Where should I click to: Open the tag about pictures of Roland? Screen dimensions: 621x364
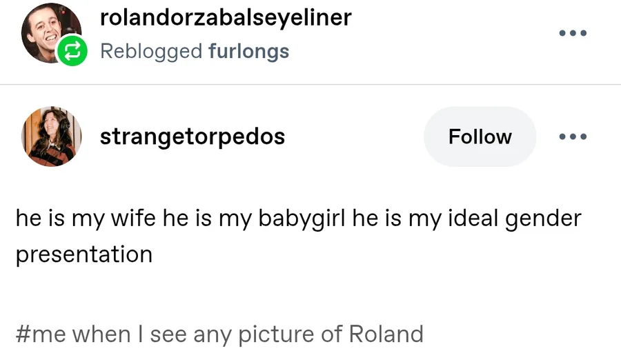[x=219, y=334]
